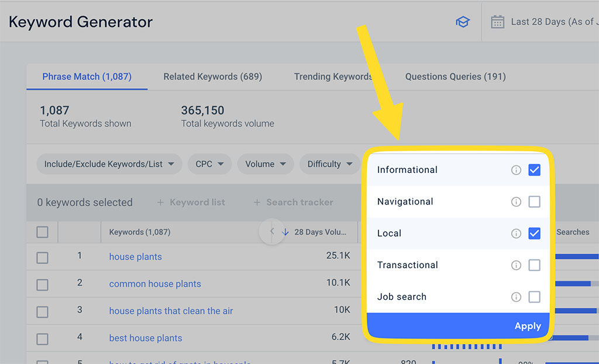Click info icon next to Informational

[516, 170]
